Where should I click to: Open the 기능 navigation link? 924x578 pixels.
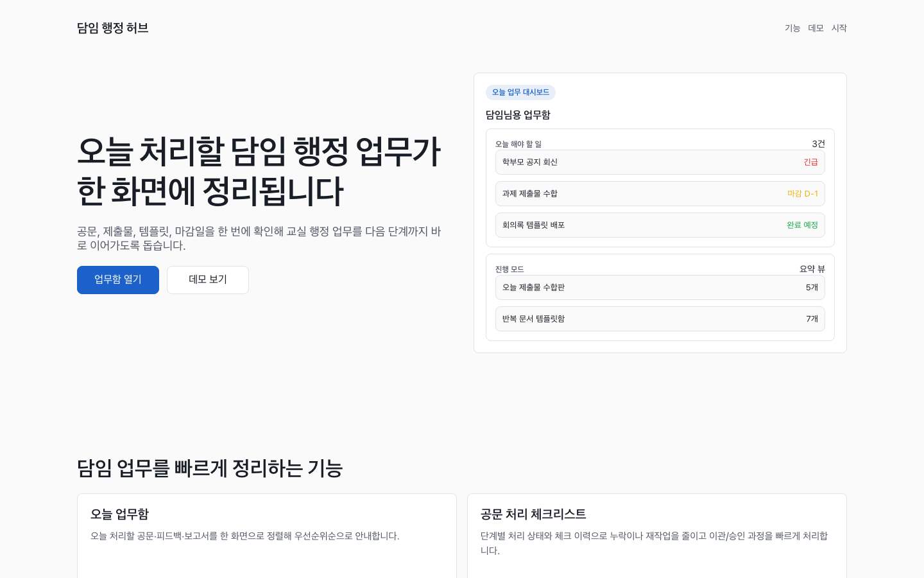792,28
